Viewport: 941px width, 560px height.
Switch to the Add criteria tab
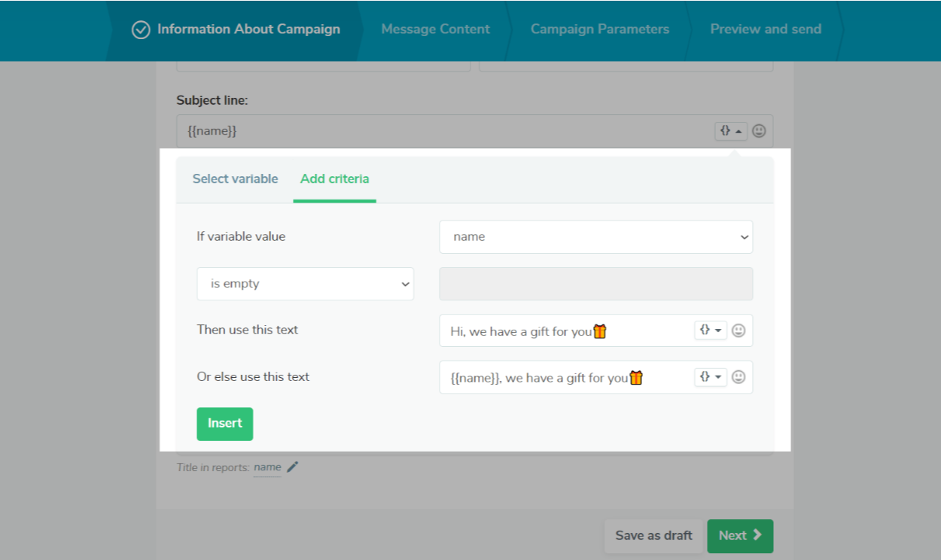334,178
